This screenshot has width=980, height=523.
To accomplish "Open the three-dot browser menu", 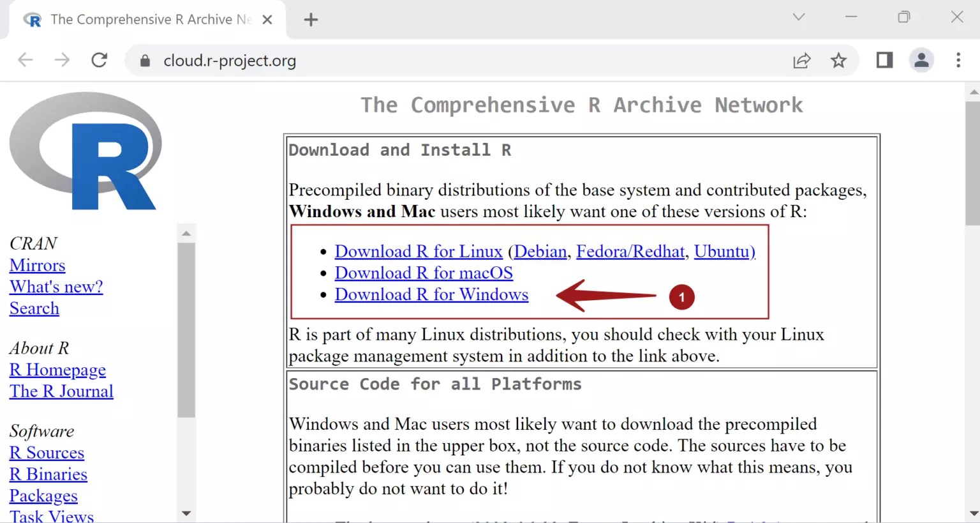I will click(x=958, y=60).
